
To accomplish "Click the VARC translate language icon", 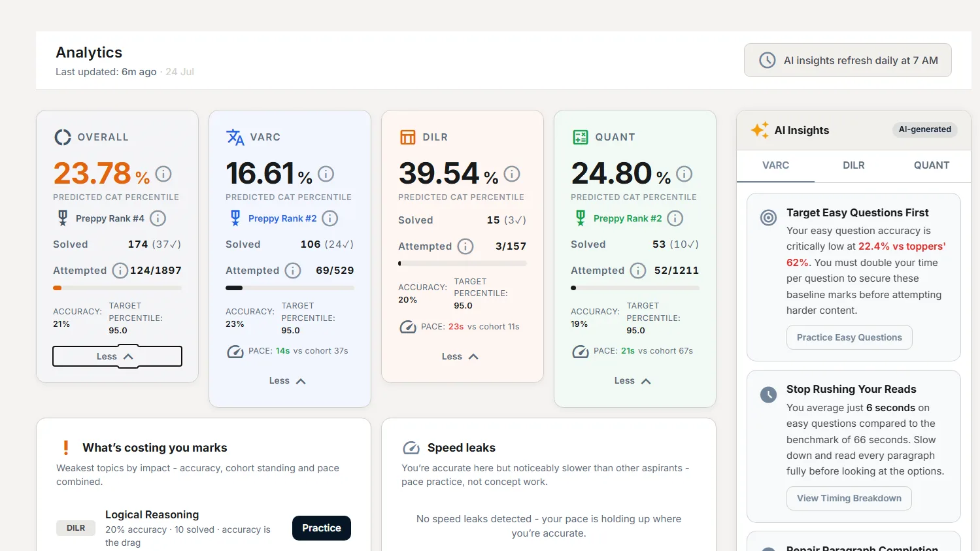I will point(235,137).
